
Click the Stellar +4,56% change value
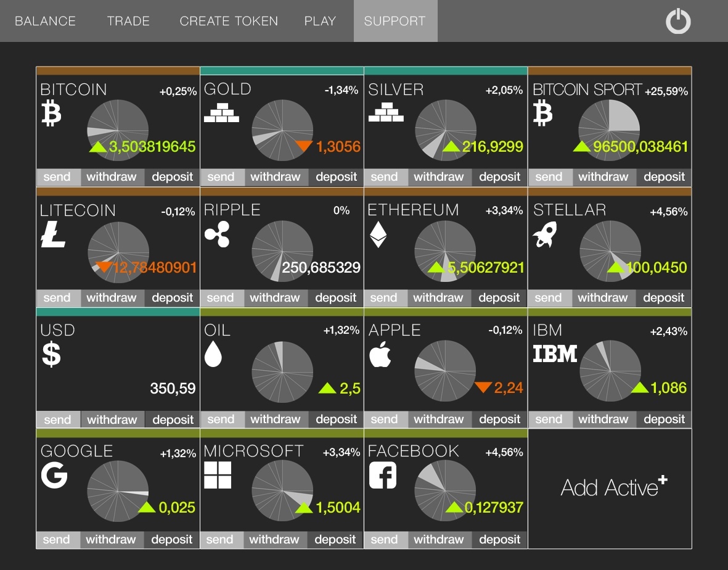coord(669,212)
